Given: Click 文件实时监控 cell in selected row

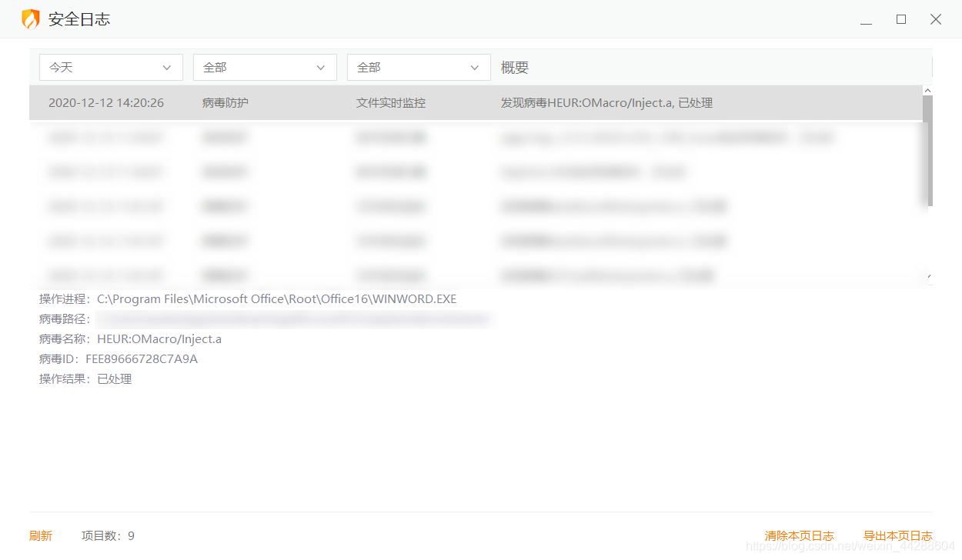Looking at the screenshot, I should pyautogui.click(x=391, y=103).
